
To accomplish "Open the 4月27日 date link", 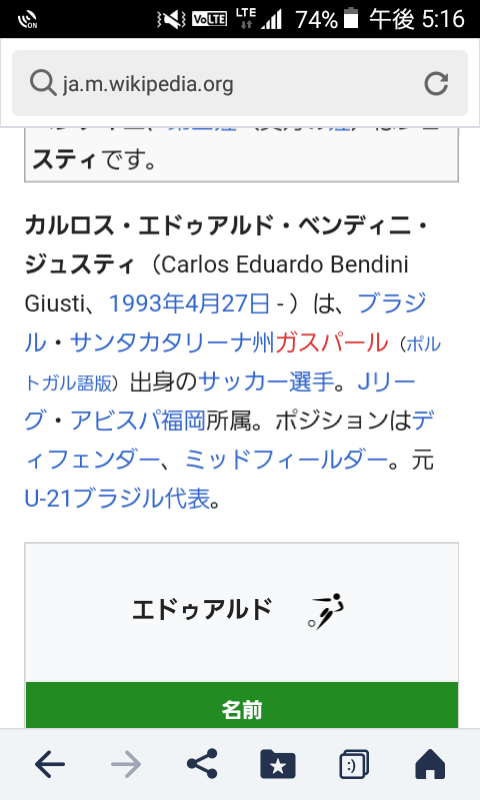I will tap(227, 303).
